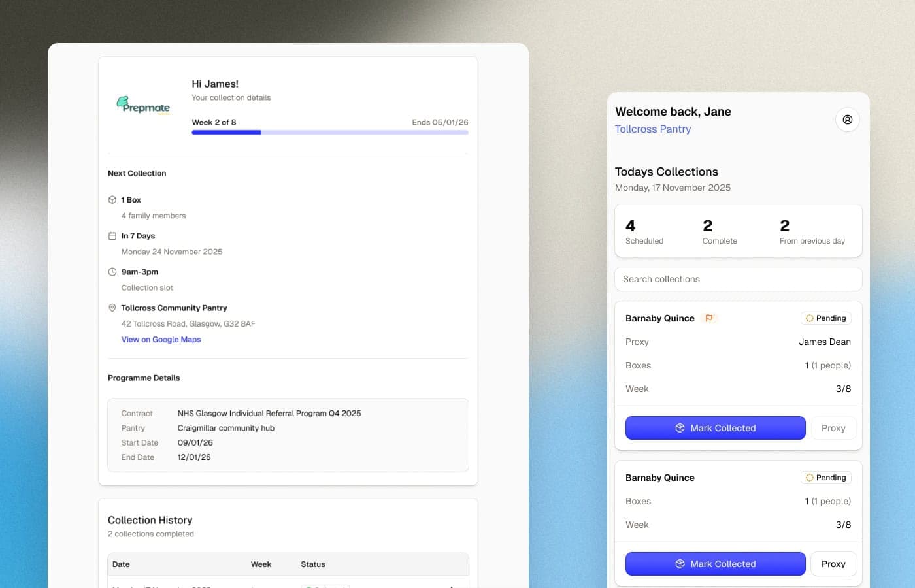Select the 4 Scheduled stat
The height and width of the screenshot is (588, 915).
coord(644,231)
